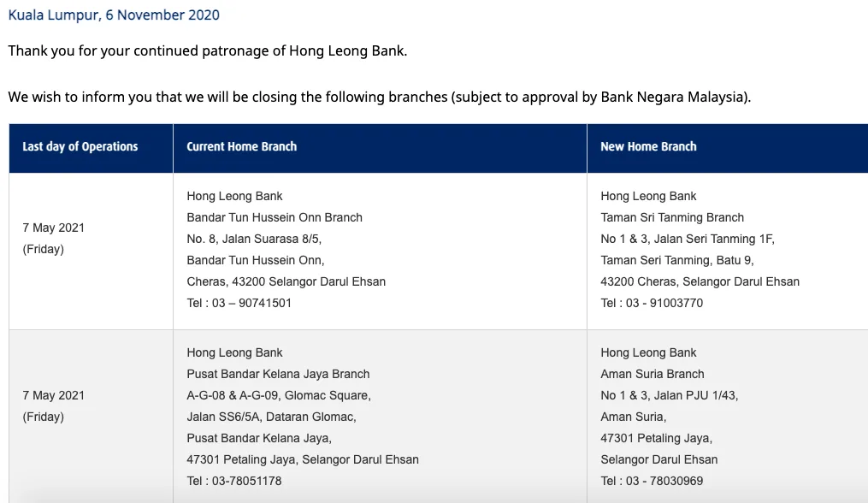Viewport: 868px width, 503px height.
Task: Select the "Current Home Branch" column header
Action: pos(242,146)
